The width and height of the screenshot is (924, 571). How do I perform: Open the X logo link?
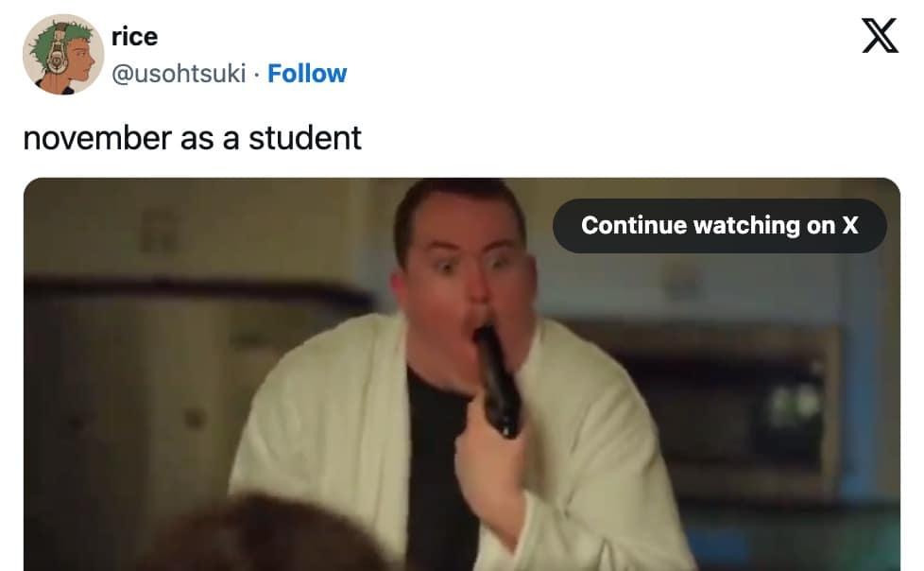tap(880, 35)
